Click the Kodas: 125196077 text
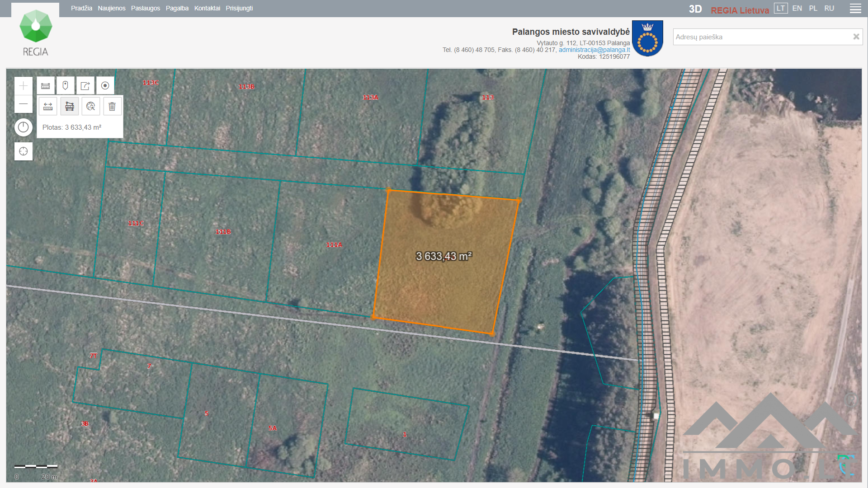 pos(604,56)
